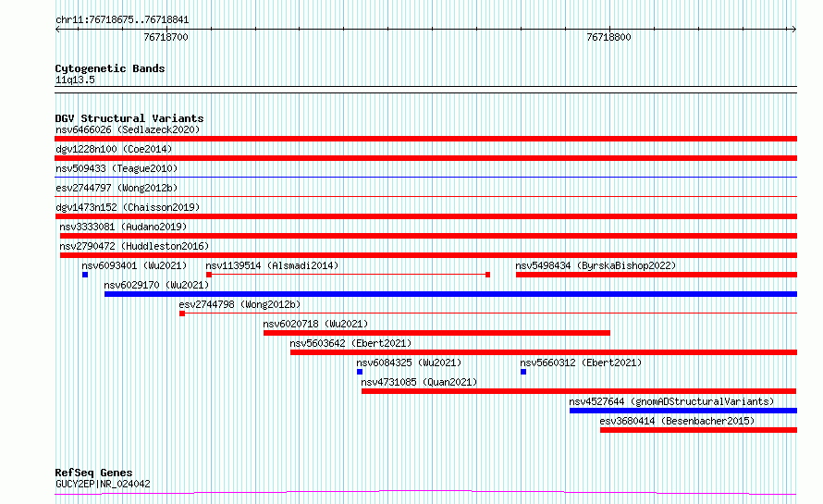Click the chr11:76718675..76718841 coordinates label

tap(122, 20)
